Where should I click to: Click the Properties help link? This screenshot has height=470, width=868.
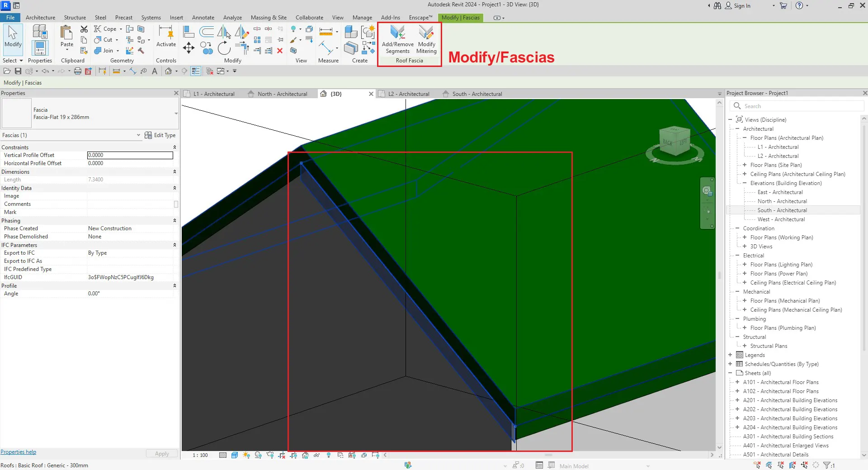click(x=18, y=452)
